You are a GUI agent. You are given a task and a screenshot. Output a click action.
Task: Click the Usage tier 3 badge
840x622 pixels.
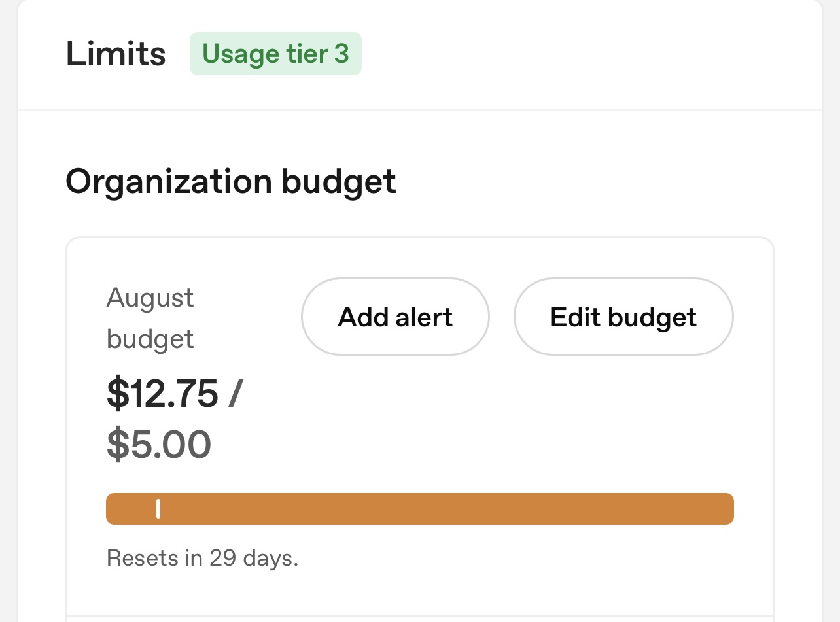coord(275,54)
